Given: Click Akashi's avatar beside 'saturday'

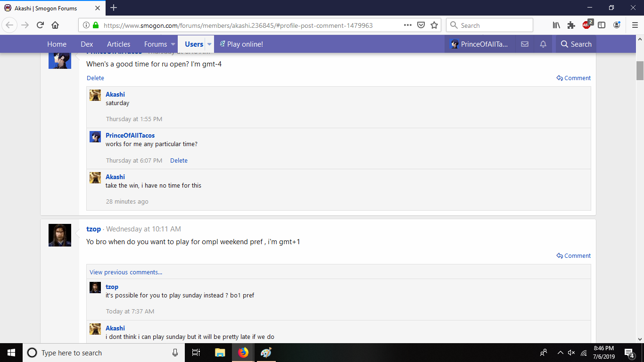Looking at the screenshot, I should (95, 95).
